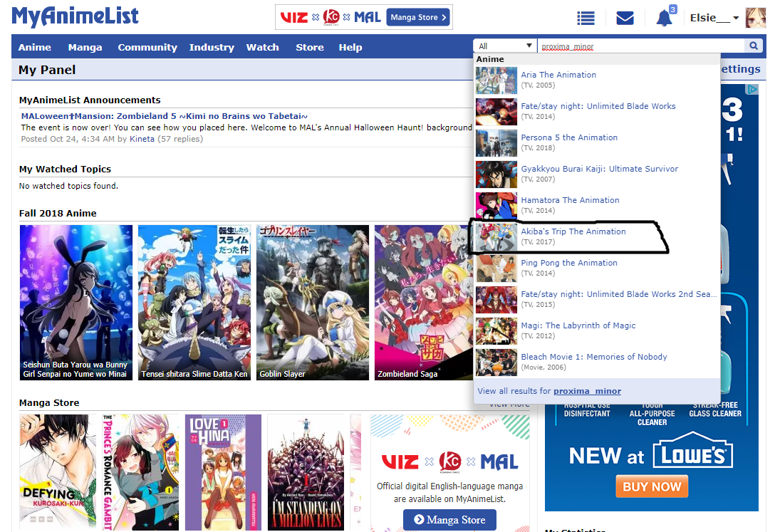Open the Community menu
775x532 pixels.
pos(147,48)
